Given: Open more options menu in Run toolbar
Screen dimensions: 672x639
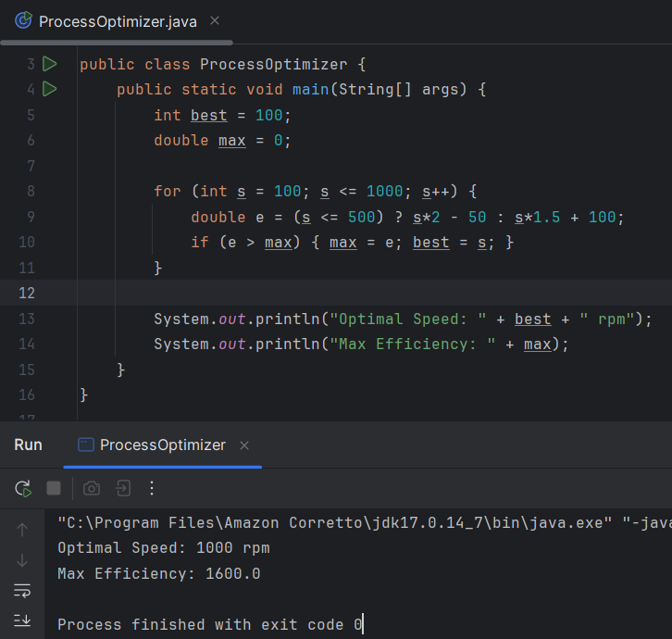Looking at the screenshot, I should tap(153, 488).
